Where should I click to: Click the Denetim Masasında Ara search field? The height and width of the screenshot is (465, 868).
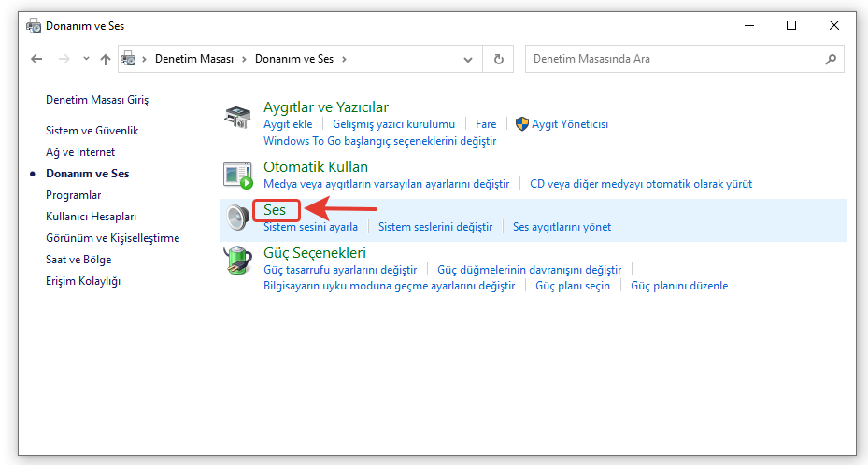[673, 59]
